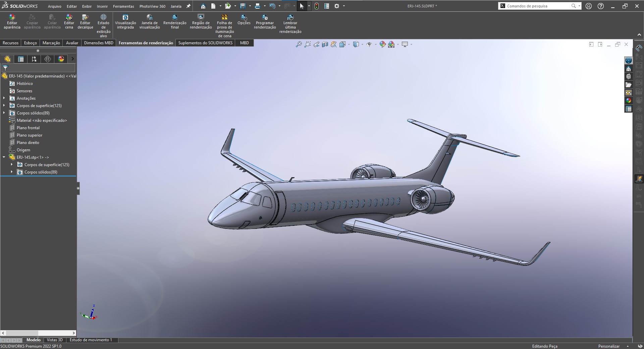Collapse the ribbon with the chevron arrow

click(x=639, y=35)
